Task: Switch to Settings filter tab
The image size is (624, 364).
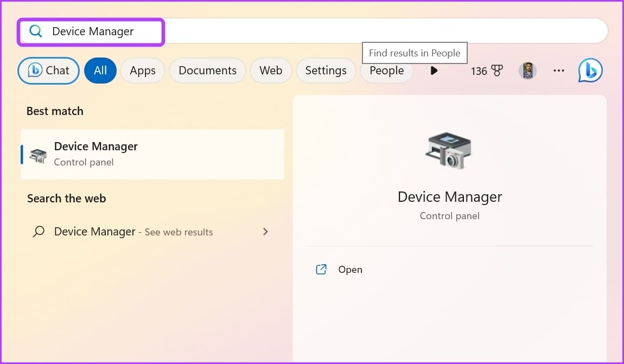Action: (x=326, y=71)
